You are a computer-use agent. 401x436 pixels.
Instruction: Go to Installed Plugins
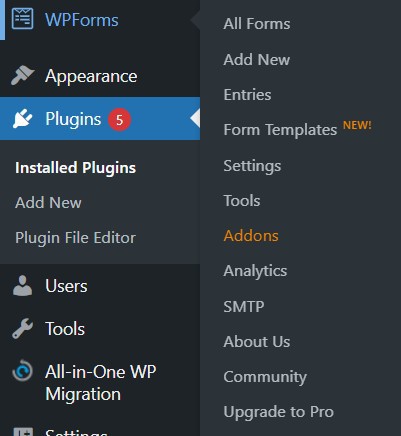coord(75,168)
